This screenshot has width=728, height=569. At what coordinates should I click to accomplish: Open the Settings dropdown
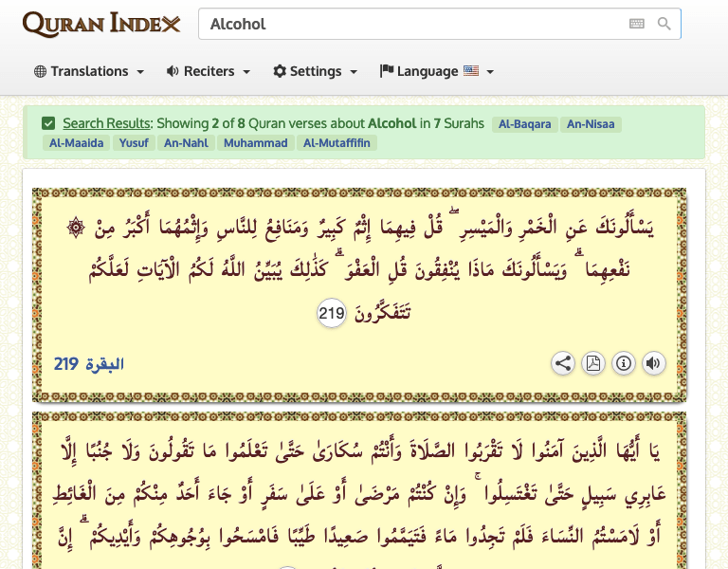(316, 71)
